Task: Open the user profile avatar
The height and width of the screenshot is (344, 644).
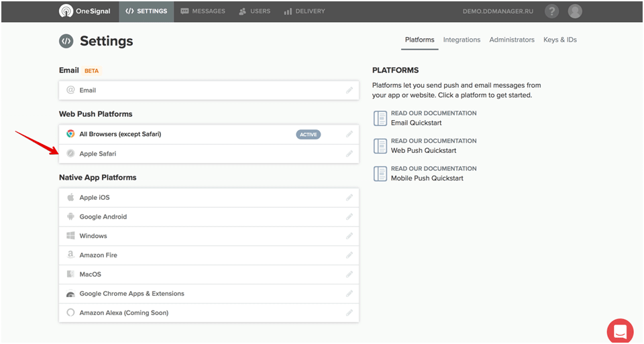Action: pyautogui.click(x=575, y=11)
